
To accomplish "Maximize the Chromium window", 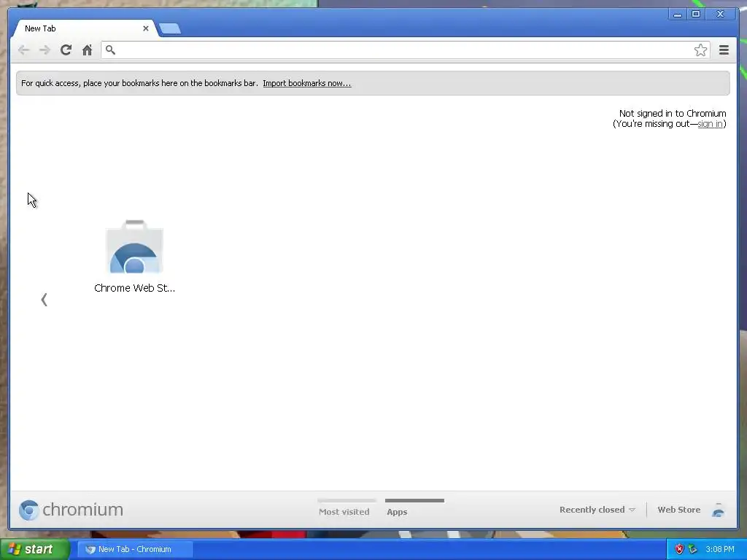I will [696, 15].
